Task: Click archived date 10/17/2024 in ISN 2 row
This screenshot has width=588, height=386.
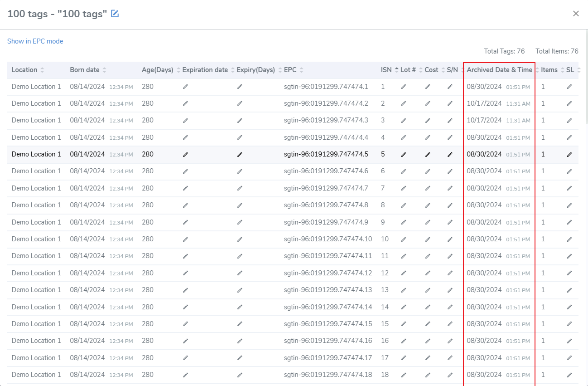Action: tap(484, 103)
